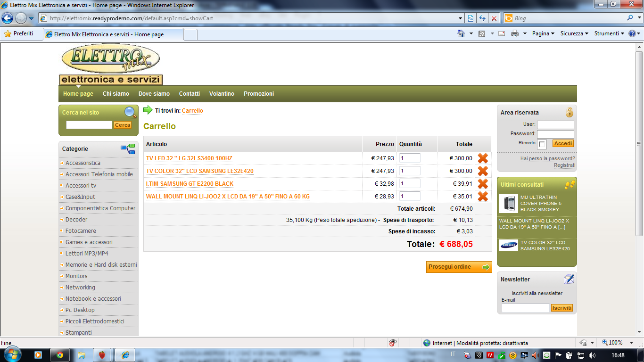Open MU Ultrathin Cover iPhone 5 thumbnail
644x362 pixels.
pyautogui.click(x=509, y=204)
